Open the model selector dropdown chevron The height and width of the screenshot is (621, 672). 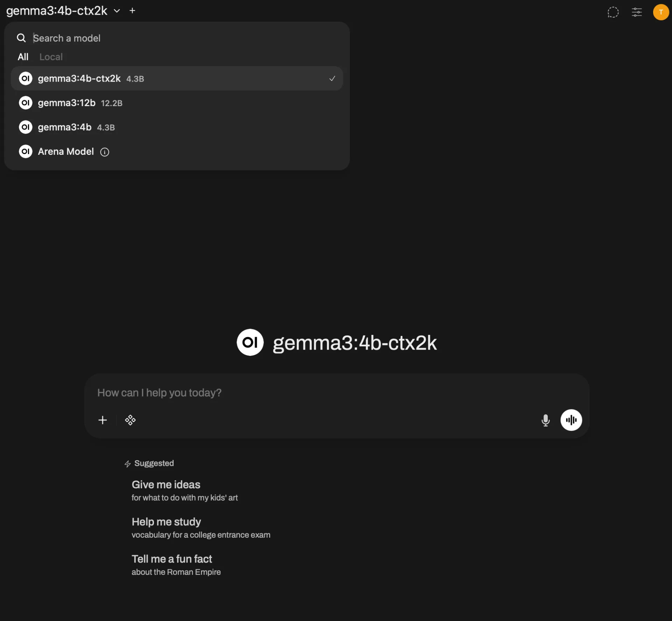pos(117,11)
